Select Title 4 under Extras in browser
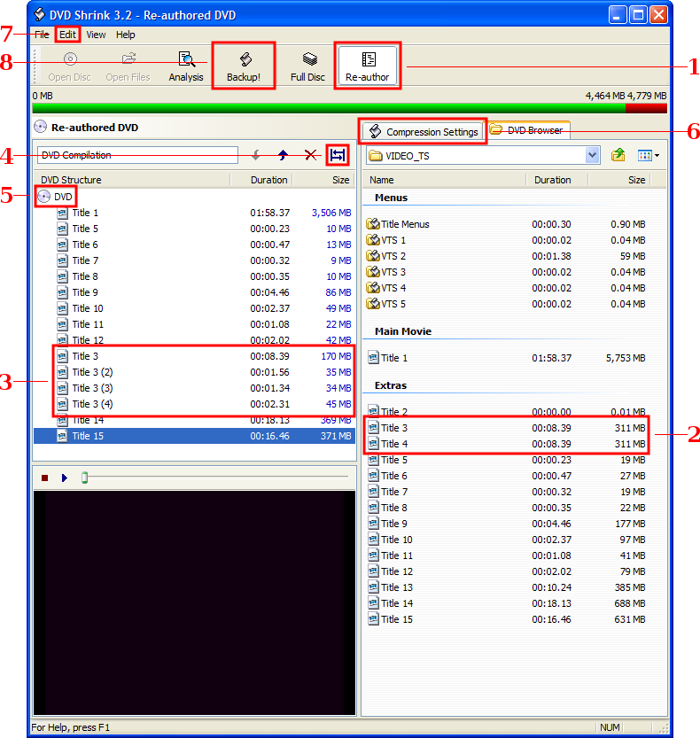 point(388,444)
